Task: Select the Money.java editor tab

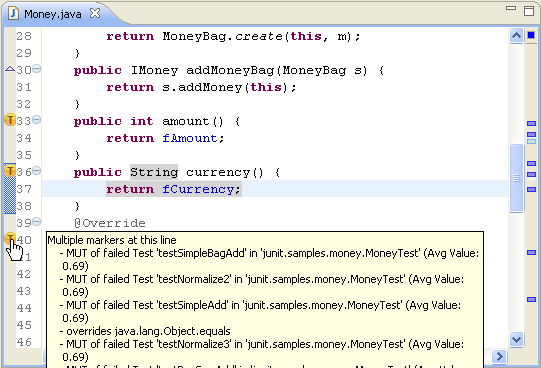Action: point(52,14)
